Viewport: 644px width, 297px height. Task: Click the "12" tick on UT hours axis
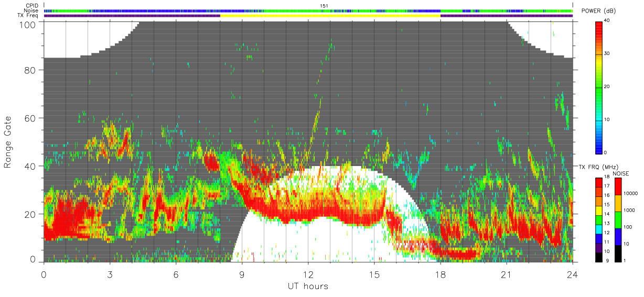pos(308,273)
